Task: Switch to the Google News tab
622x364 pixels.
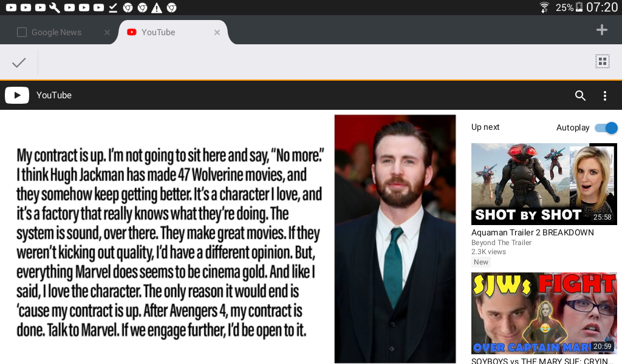Action: pos(56,33)
